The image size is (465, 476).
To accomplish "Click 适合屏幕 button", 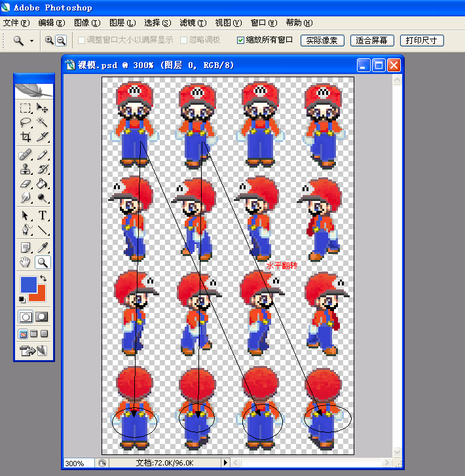I will 372,41.
